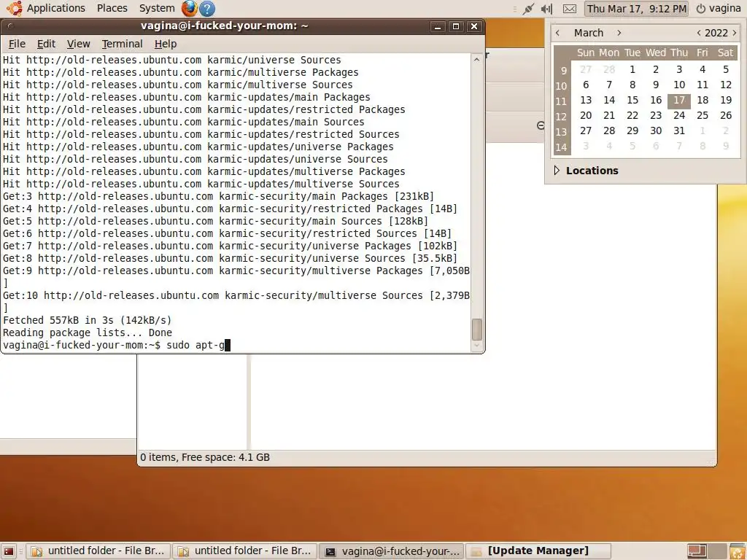This screenshot has height=560, width=747.
Task: Select March 17 in the calendar
Action: click(x=679, y=100)
